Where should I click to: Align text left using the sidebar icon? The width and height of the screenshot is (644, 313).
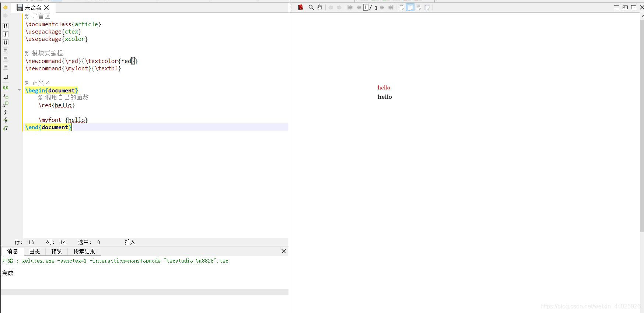[x=6, y=50]
